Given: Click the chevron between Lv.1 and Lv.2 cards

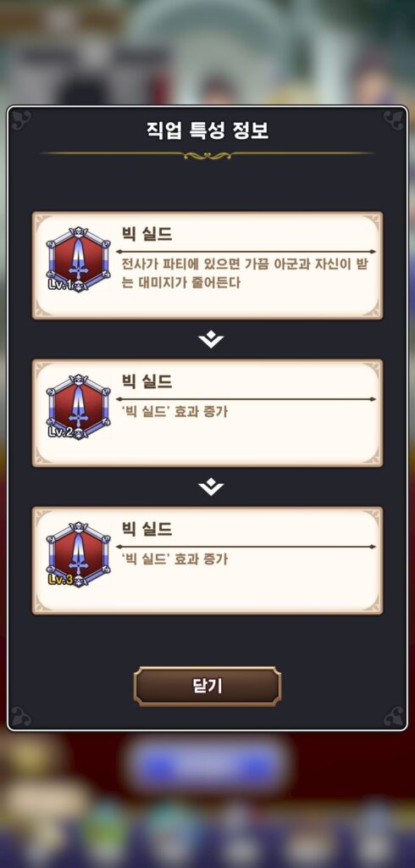Looking at the screenshot, I should [x=211, y=340].
